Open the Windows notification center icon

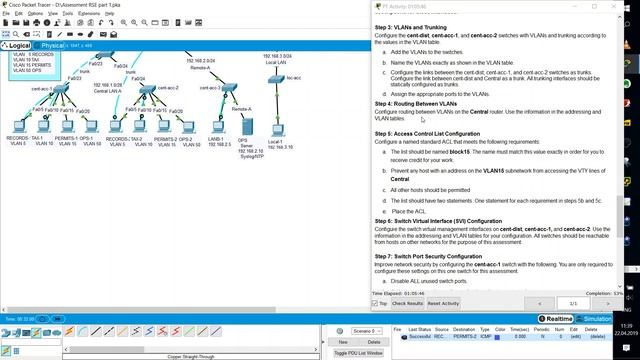pyautogui.click(x=627, y=348)
